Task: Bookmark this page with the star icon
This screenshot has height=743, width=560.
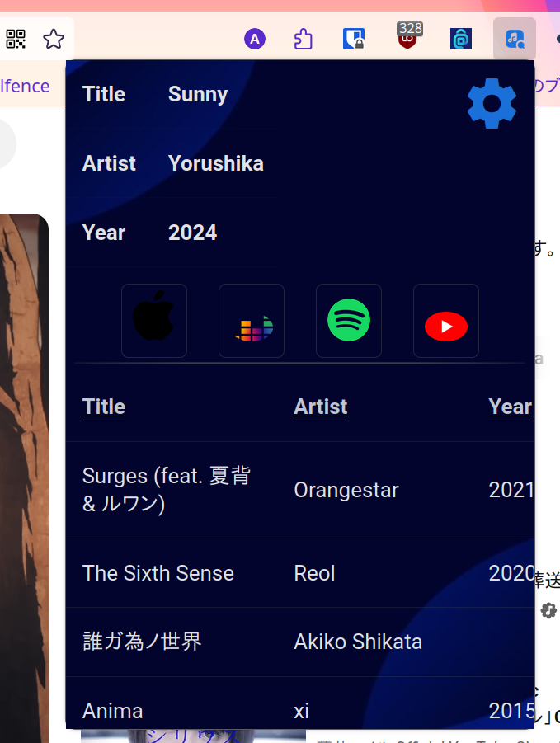Action: tap(53, 39)
